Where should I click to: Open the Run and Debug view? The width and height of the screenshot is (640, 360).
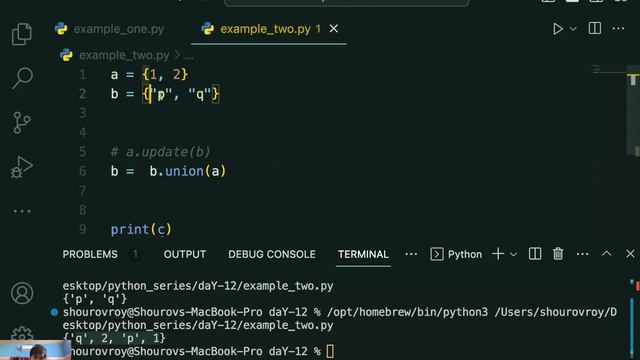[22, 167]
